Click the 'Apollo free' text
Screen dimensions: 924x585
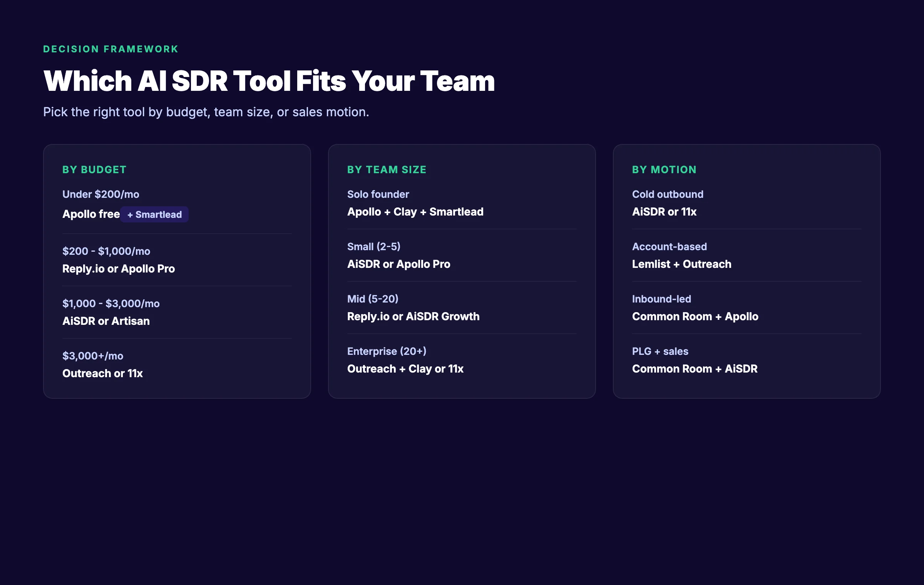tap(91, 214)
